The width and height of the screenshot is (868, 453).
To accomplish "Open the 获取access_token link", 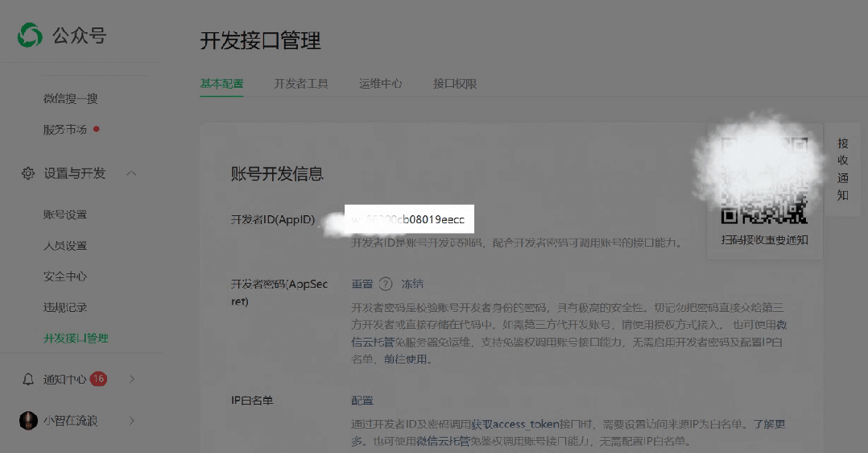I will (x=515, y=424).
